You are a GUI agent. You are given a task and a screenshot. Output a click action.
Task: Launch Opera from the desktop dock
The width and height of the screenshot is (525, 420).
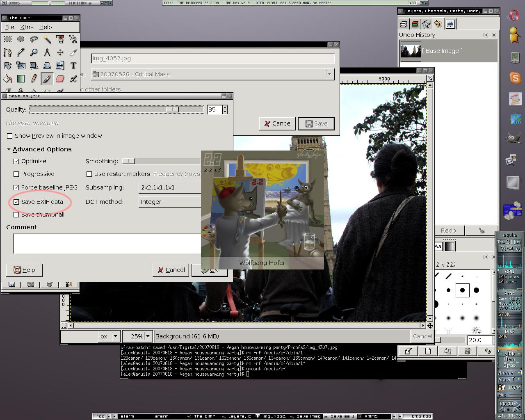pos(514,14)
